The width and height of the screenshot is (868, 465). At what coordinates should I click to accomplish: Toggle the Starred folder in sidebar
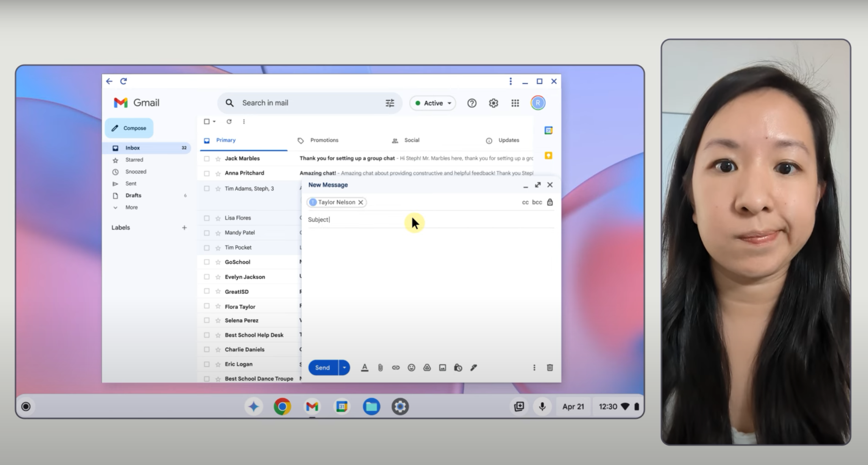(134, 160)
